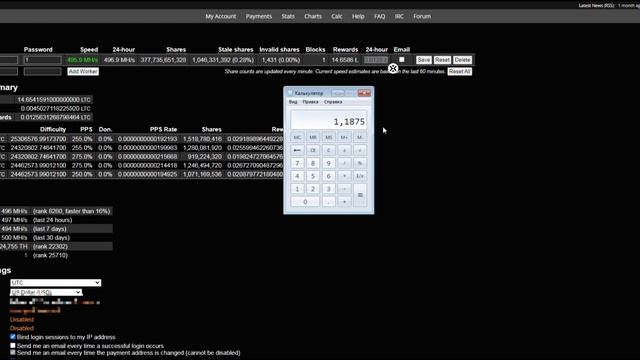Click digit 4 on the calculator

(297, 176)
